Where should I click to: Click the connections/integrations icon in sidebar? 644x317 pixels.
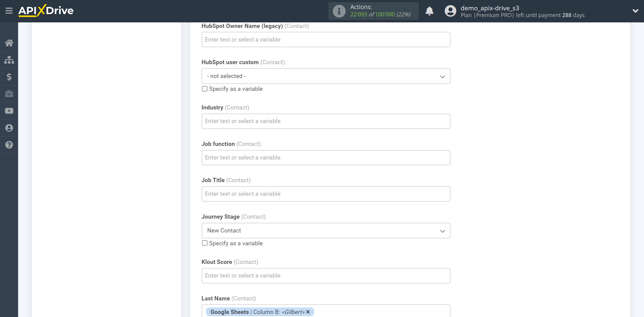click(x=9, y=59)
